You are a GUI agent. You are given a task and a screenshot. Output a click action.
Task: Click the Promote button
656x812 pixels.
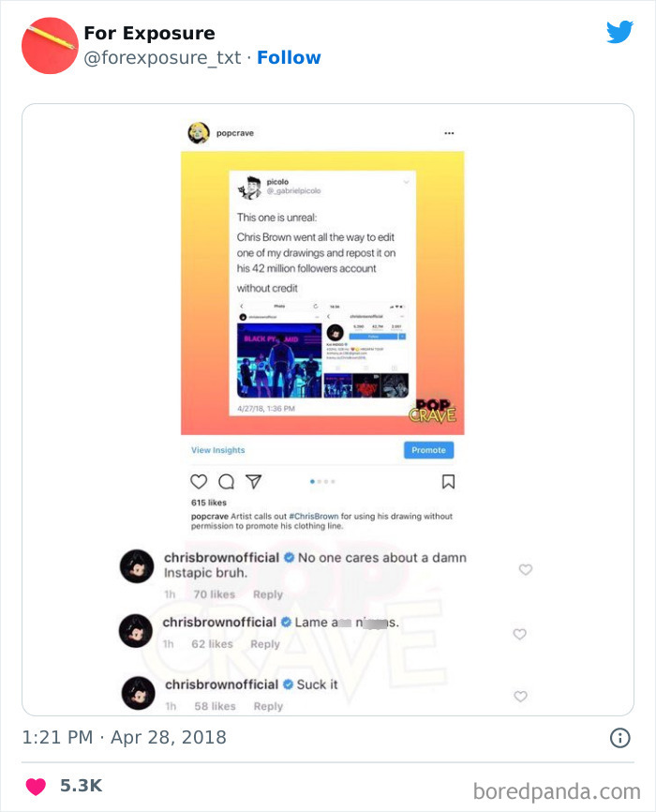click(428, 450)
